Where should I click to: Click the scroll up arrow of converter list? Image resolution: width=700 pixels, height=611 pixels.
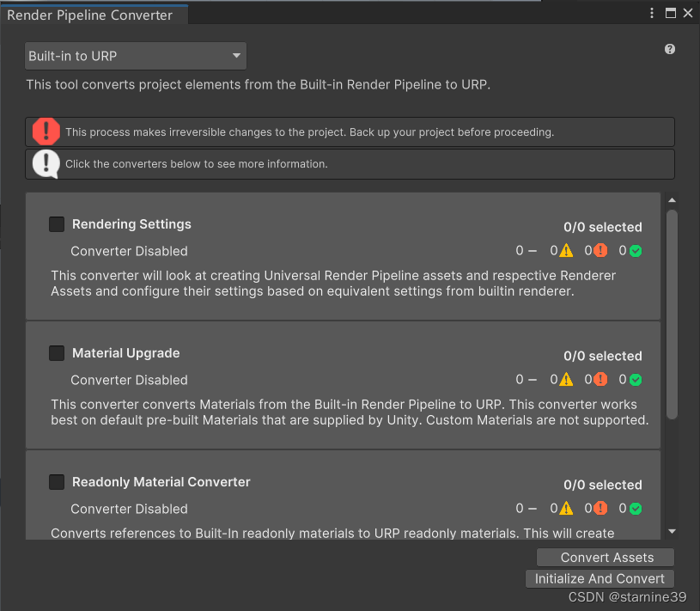pyautogui.click(x=672, y=200)
